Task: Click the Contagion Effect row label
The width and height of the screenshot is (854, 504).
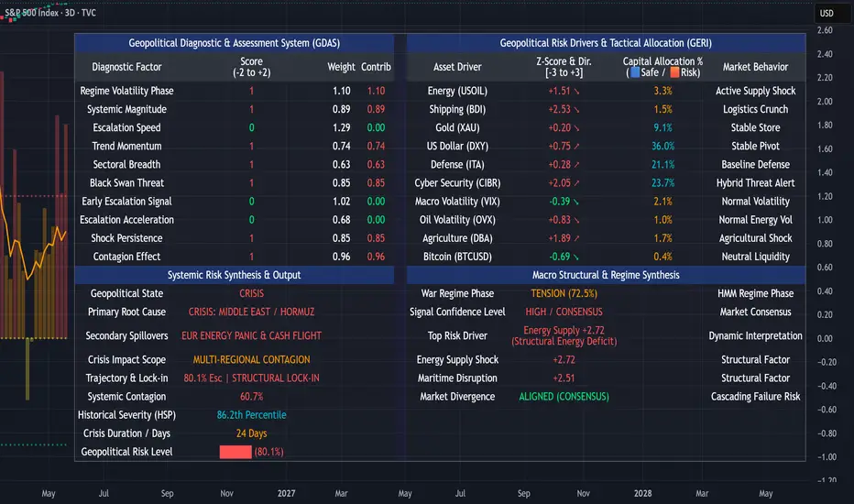Action: pyautogui.click(x=126, y=257)
